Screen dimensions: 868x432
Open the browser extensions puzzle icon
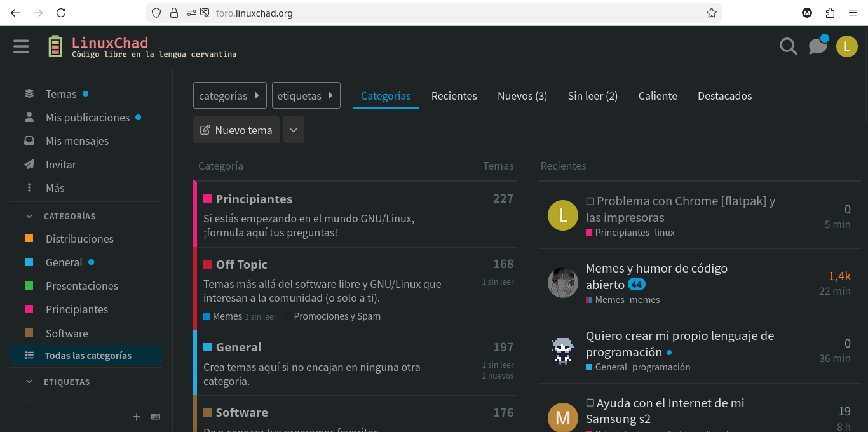click(830, 13)
